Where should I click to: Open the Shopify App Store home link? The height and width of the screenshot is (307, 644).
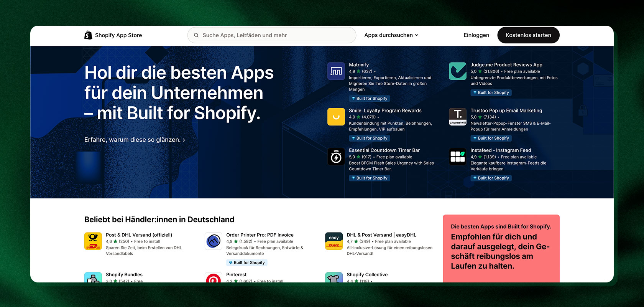[x=113, y=35]
